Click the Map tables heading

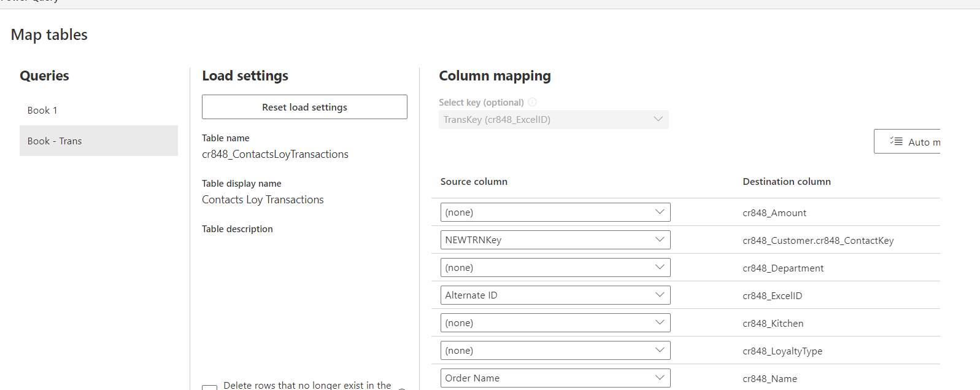[49, 35]
